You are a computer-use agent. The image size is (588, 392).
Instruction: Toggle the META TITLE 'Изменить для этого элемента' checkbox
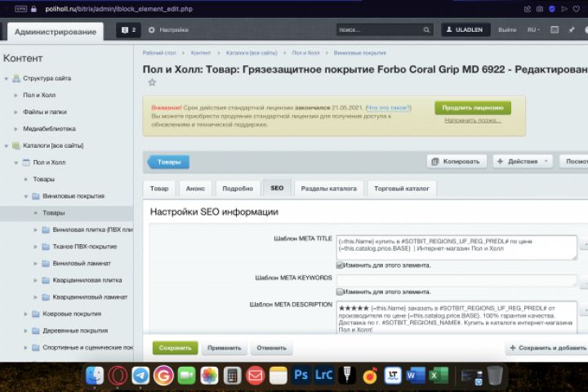(340, 265)
